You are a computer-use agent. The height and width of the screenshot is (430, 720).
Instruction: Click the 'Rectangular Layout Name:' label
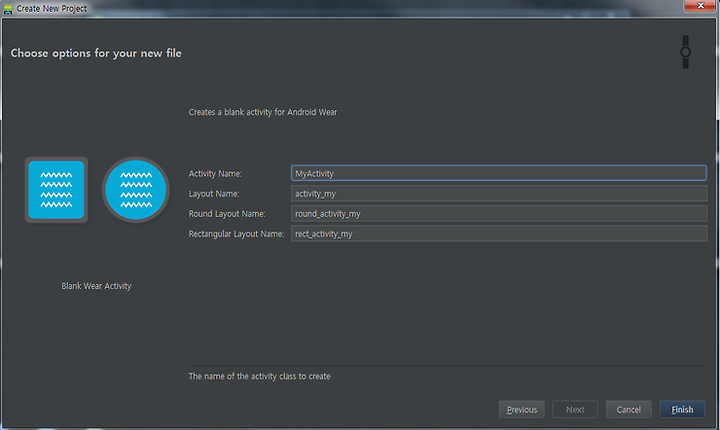pyautogui.click(x=236, y=234)
